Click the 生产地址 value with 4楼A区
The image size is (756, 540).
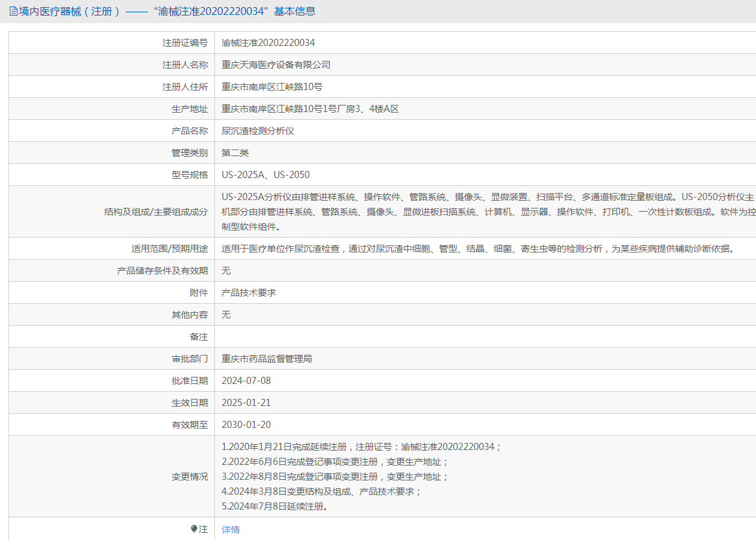point(310,109)
